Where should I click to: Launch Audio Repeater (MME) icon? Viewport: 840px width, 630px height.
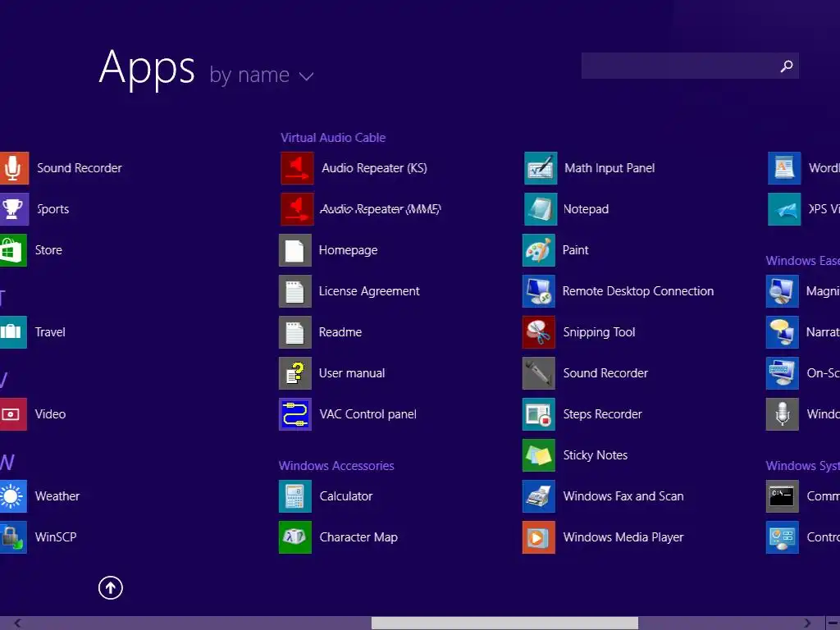pos(297,209)
